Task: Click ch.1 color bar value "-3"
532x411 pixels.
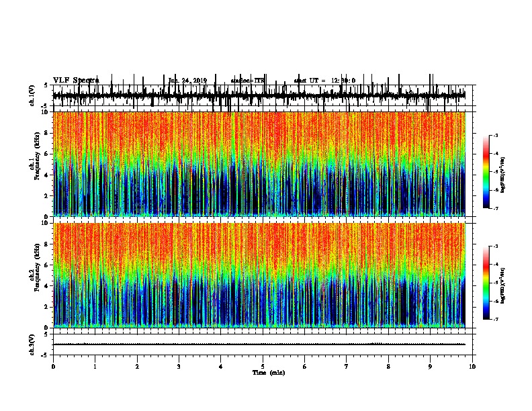Action: (496, 135)
